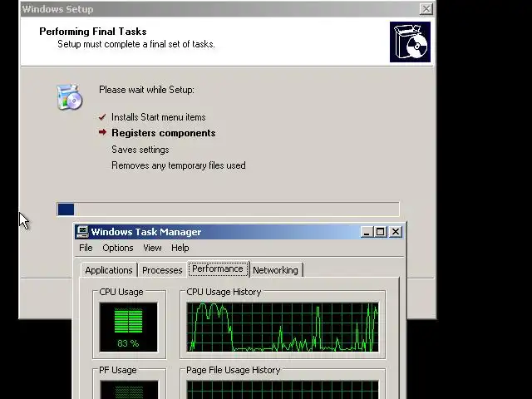This screenshot has width=532, height=399.
Task: Click the 'CPU Usage History' label
Action: click(224, 292)
